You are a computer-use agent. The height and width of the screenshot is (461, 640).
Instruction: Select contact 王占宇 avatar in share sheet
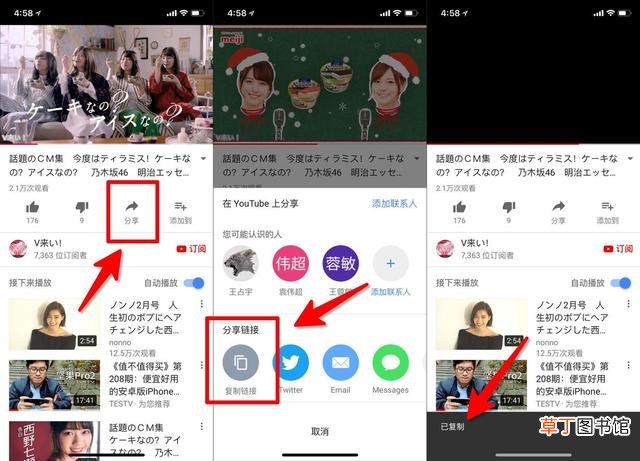click(241, 263)
